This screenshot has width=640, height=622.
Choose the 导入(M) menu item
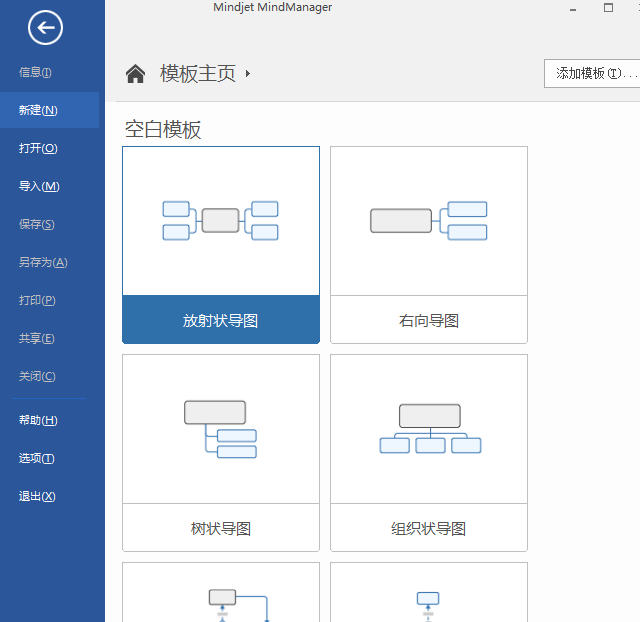pos(39,186)
